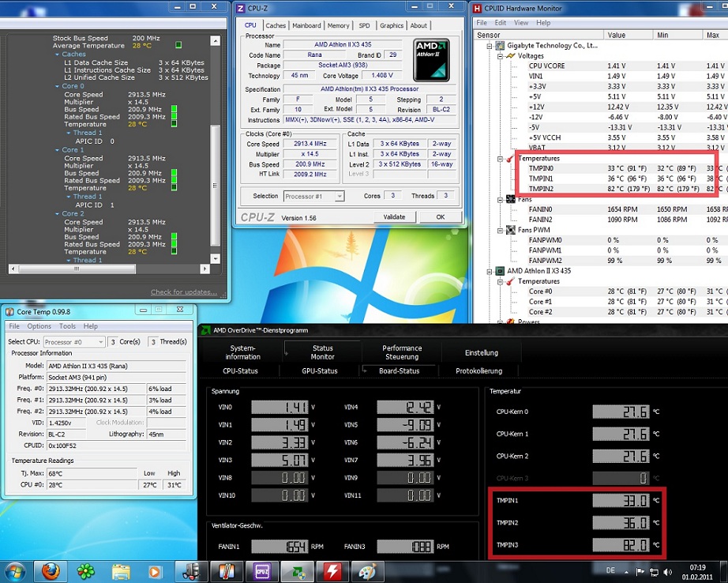Collapse the Core 0 node
Screen dimensions: 728x583
pos(57,86)
